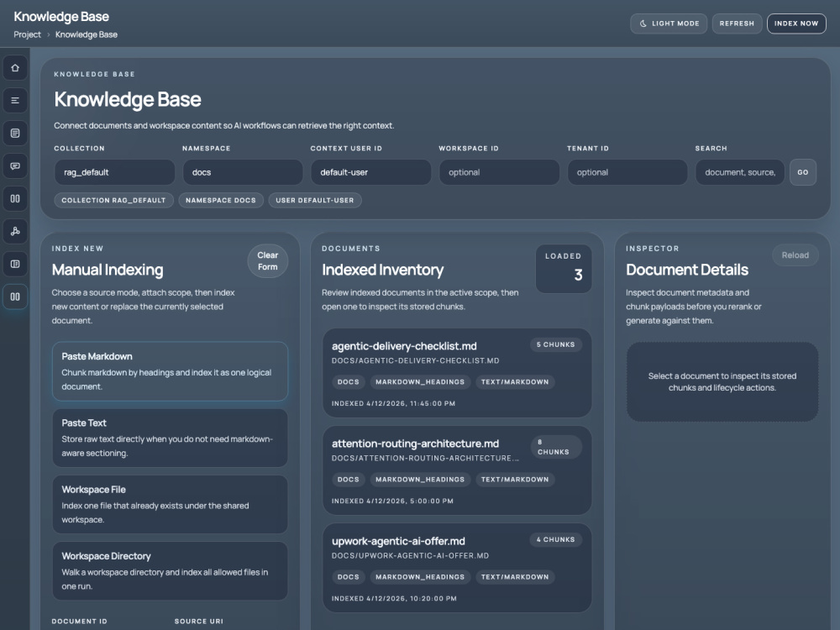Click MARKDOWN_HEADINGS tag on attention-routing-architecture card
The width and height of the screenshot is (840, 630).
(x=420, y=480)
